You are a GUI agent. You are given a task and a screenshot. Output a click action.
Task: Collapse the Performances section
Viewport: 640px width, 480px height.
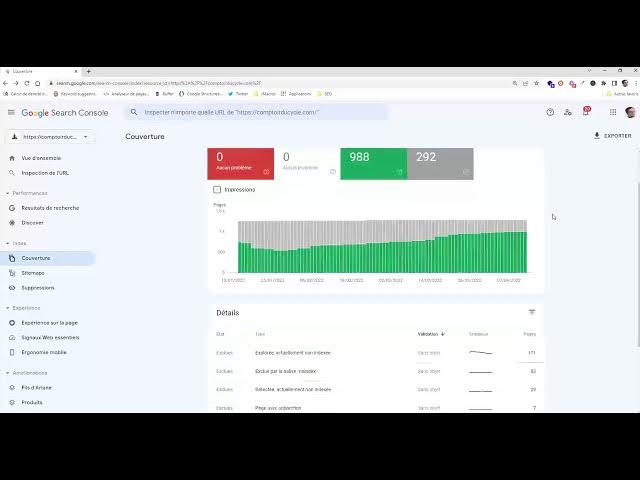tap(27, 193)
